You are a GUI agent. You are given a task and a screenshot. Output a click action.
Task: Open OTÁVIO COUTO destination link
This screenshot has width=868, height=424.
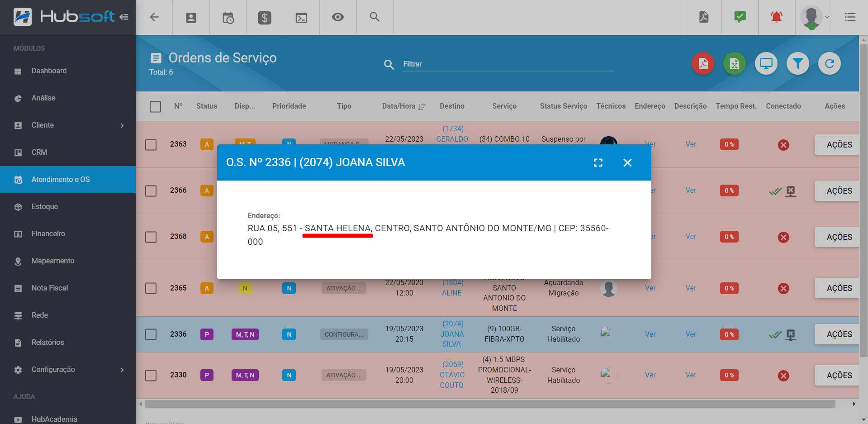click(x=452, y=375)
